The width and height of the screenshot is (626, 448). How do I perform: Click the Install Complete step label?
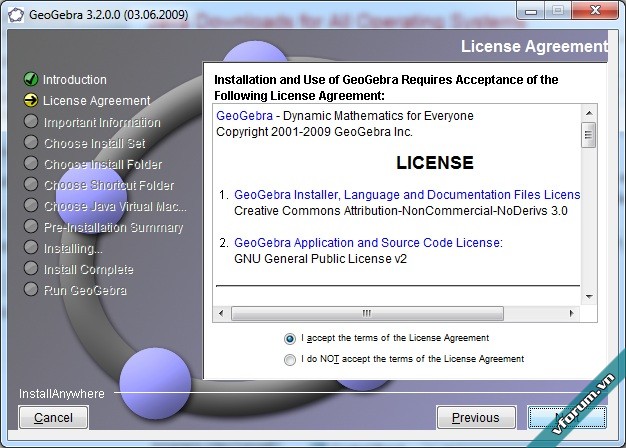point(89,270)
